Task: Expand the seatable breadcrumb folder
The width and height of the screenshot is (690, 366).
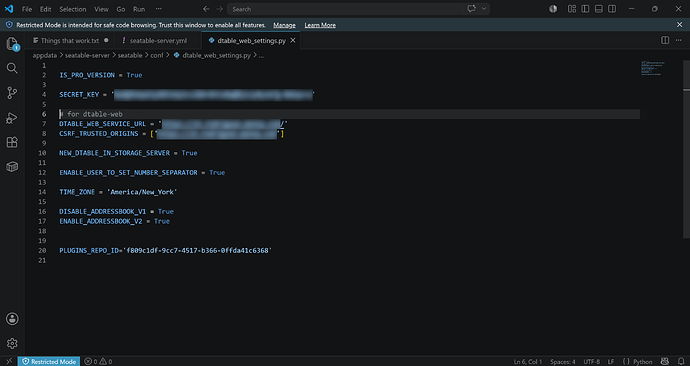Action: [130, 55]
